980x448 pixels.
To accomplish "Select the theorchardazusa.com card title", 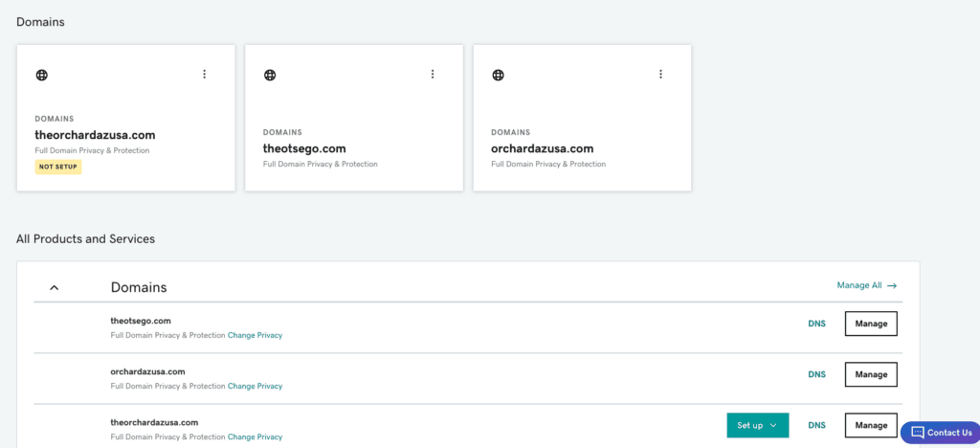I will click(x=95, y=135).
